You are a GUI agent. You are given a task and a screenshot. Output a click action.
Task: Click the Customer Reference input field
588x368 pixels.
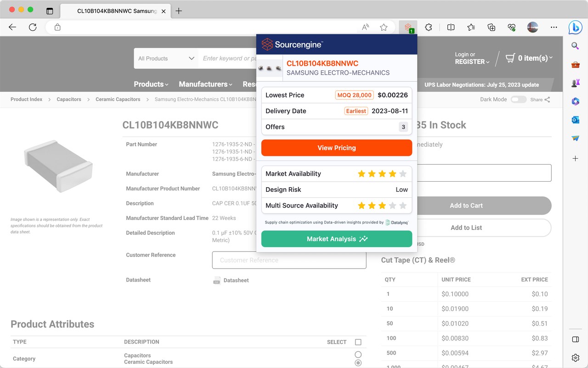click(289, 260)
